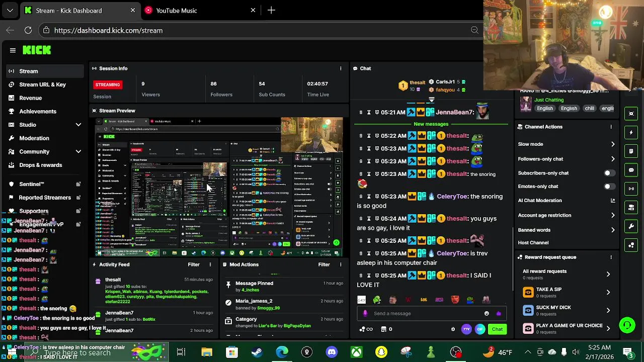644x362 pixels.
Task: Open a new browser tab
Action: 271,10
